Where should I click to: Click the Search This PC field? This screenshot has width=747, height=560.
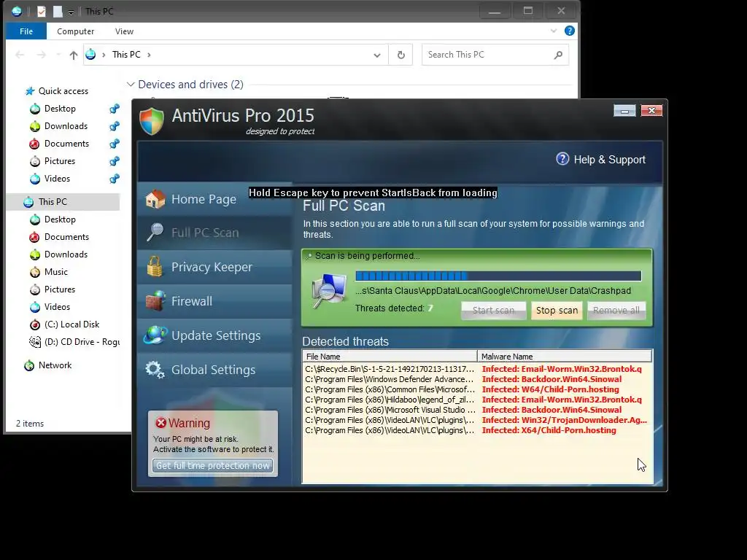[495, 55]
